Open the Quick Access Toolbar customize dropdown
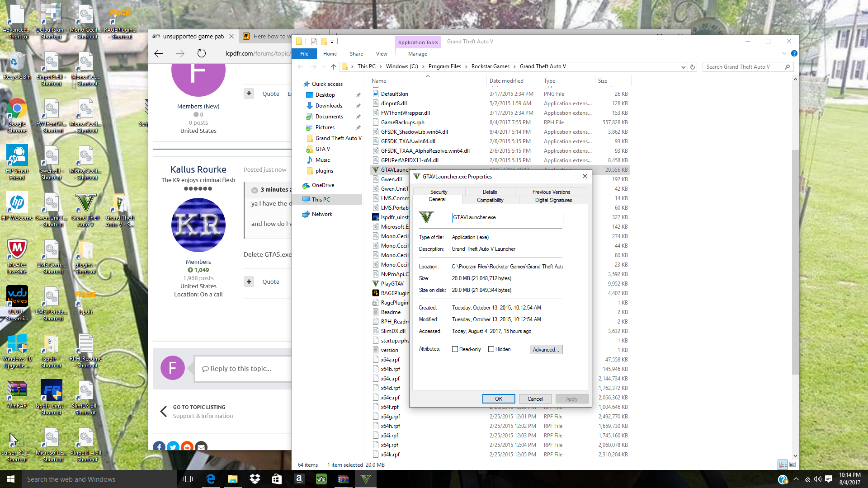Viewport: 868px width, 488px height. [x=332, y=42]
